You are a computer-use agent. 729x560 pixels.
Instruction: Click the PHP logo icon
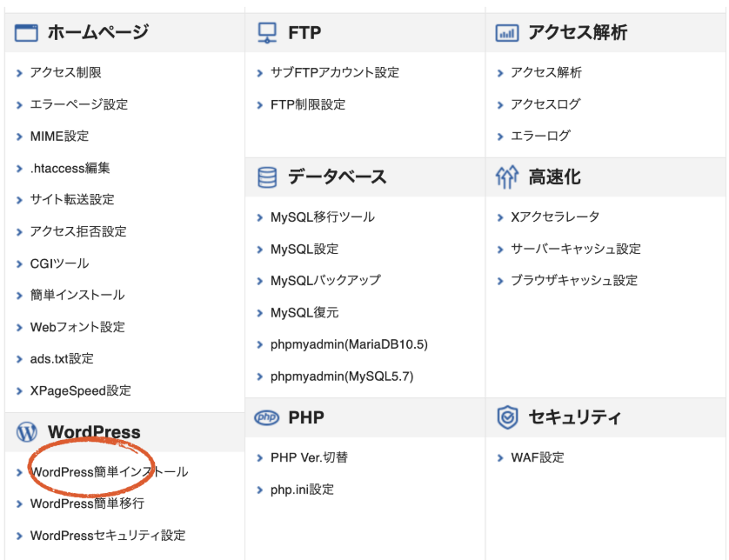coord(267,418)
